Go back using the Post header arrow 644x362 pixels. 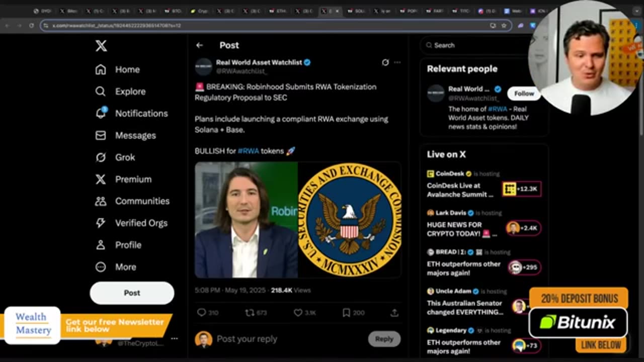(200, 45)
